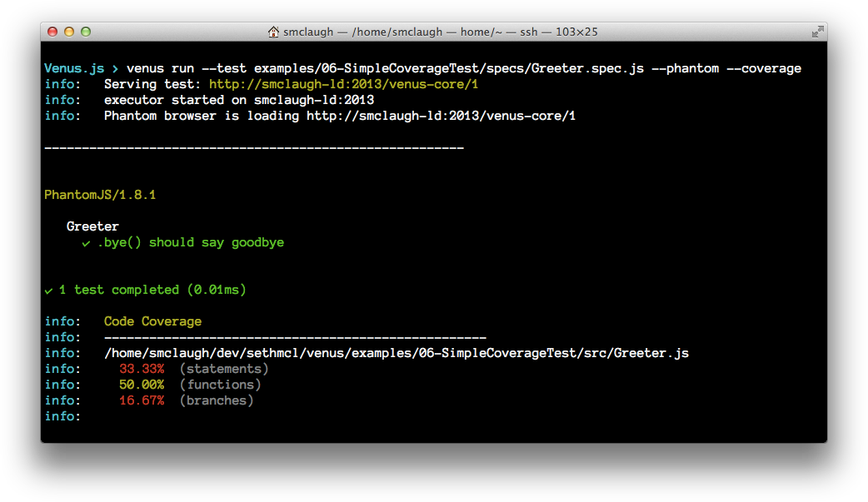Image resolution: width=868 pixels, height=502 pixels.
Task: Minimize the terminal with the yellow button
Action: [68, 32]
